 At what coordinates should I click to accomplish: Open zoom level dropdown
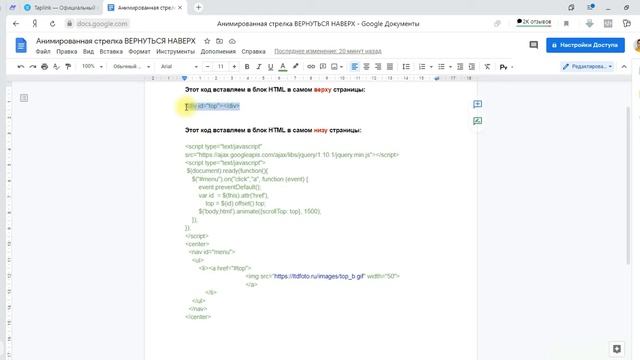coord(92,67)
